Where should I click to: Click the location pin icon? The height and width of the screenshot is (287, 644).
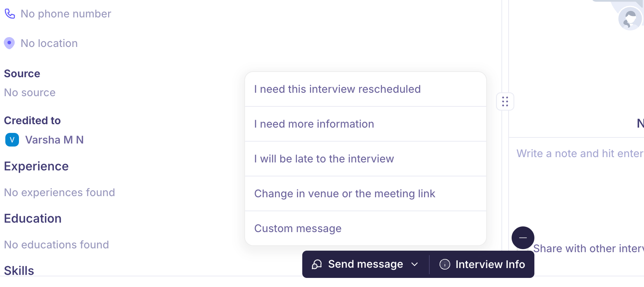click(x=9, y=43)
